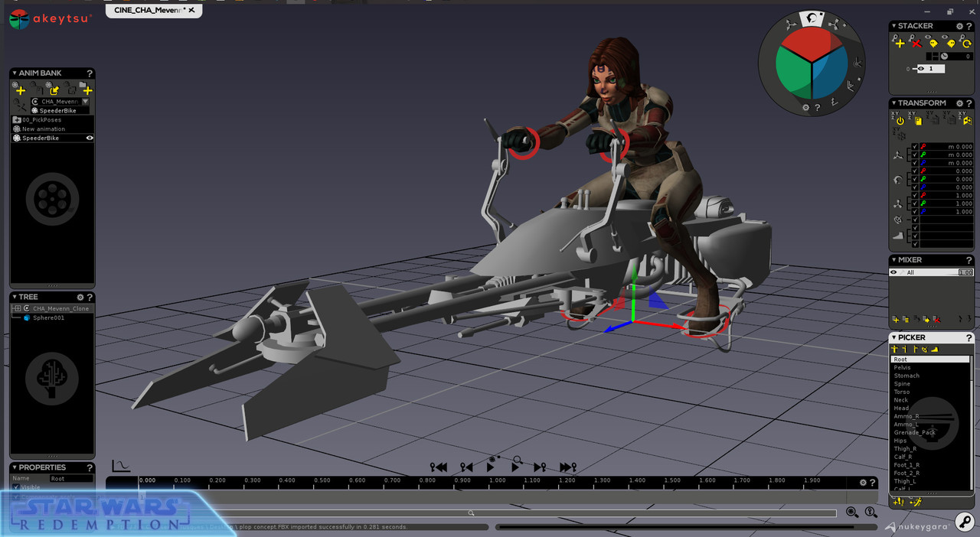The width and height of the screenshot is (980, 537).
Task: Click the Play button in transport controls
Action: coord(490,467)
